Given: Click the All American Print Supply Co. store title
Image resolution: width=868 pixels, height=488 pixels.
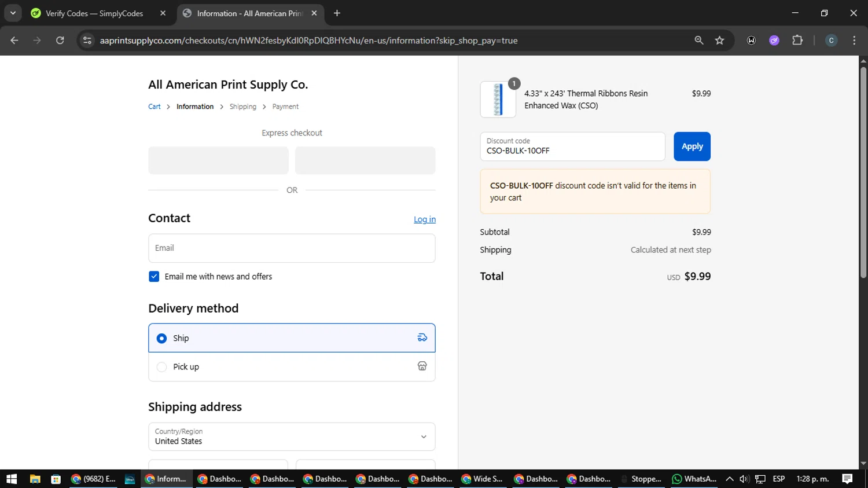Looking at the screenshot, I should (x=228, y=85).
